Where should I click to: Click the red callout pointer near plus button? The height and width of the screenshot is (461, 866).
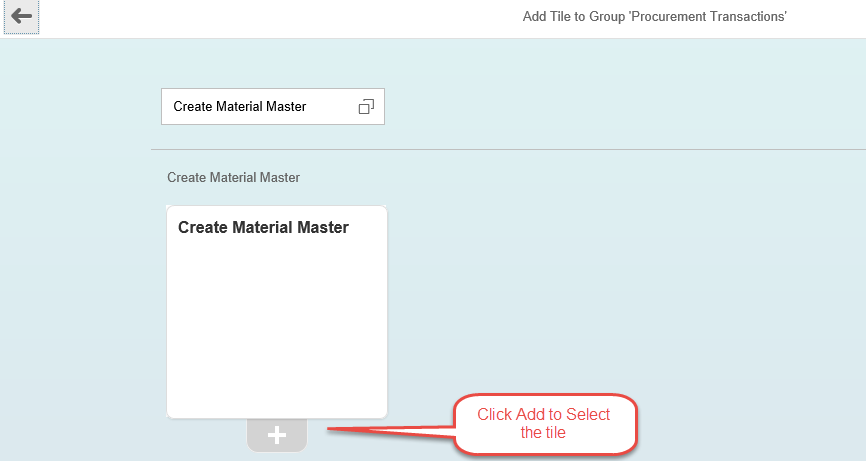tap(391, 430)
